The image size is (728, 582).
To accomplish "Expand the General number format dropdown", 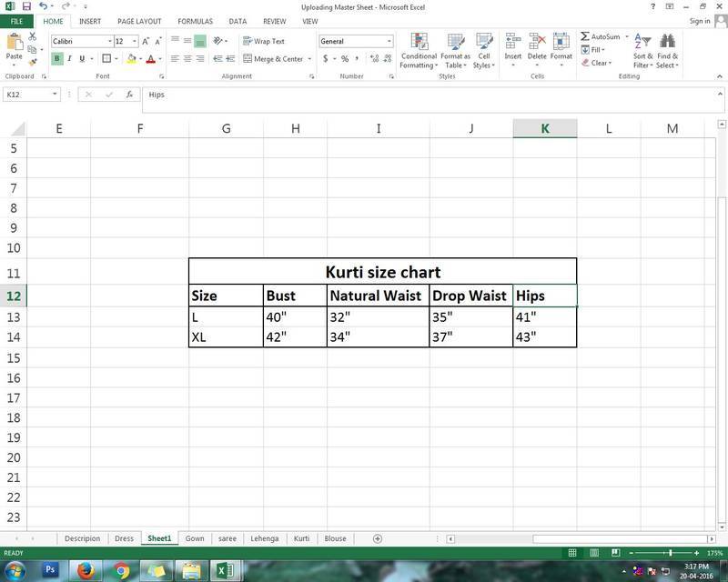I will pyautogui.click(x=389, y=41).
